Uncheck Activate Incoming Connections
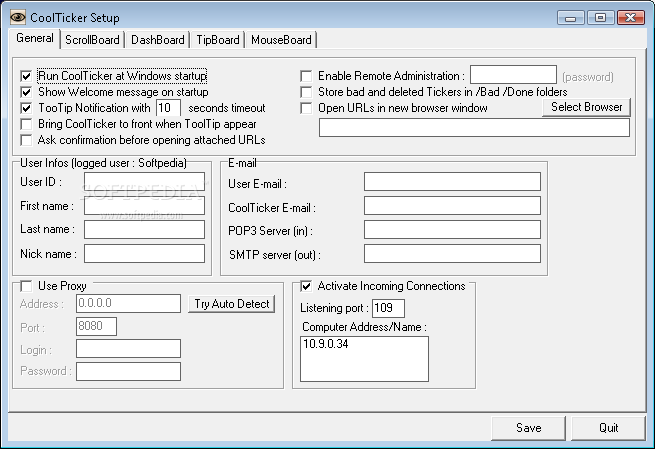Screen dimensions: 655x449 coord(306,286)
